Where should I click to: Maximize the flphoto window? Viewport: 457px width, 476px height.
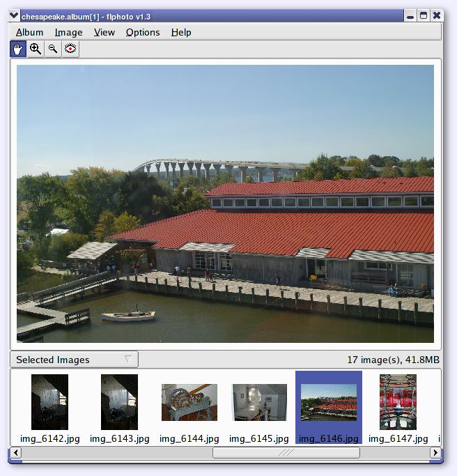424,16
